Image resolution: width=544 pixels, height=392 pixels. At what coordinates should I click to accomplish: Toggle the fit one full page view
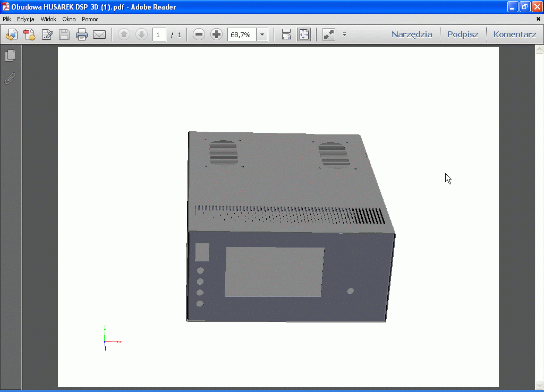304,35
